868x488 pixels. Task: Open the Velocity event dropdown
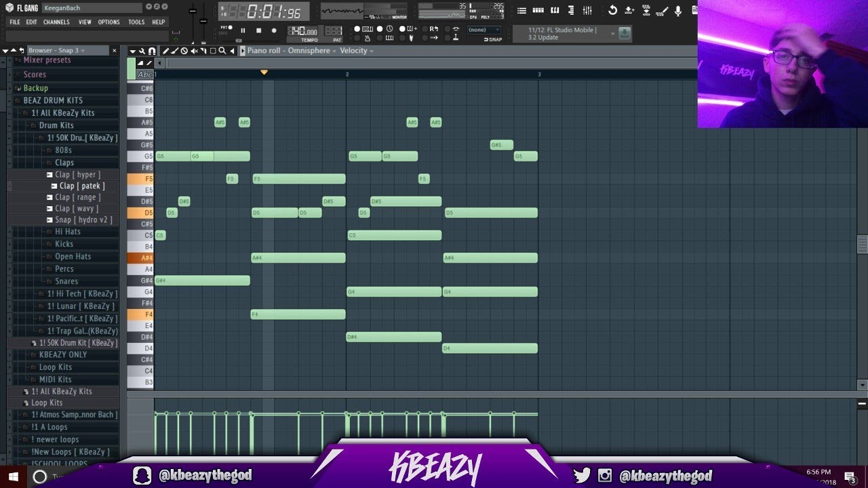click(x=357, y=51)
